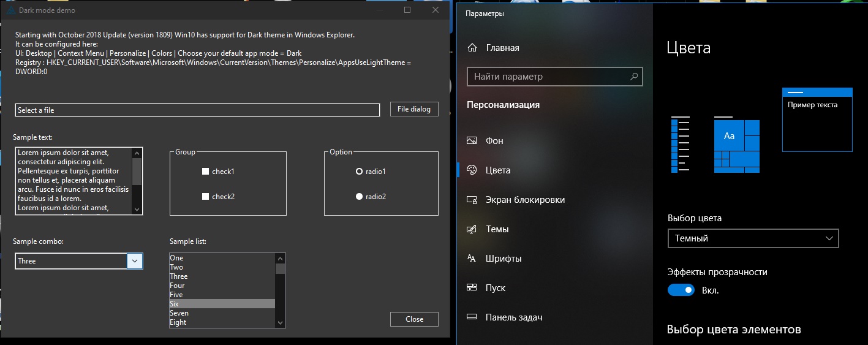Select list item Six in Sample list
The image size is (868, 345).
(x=222, y=304)
